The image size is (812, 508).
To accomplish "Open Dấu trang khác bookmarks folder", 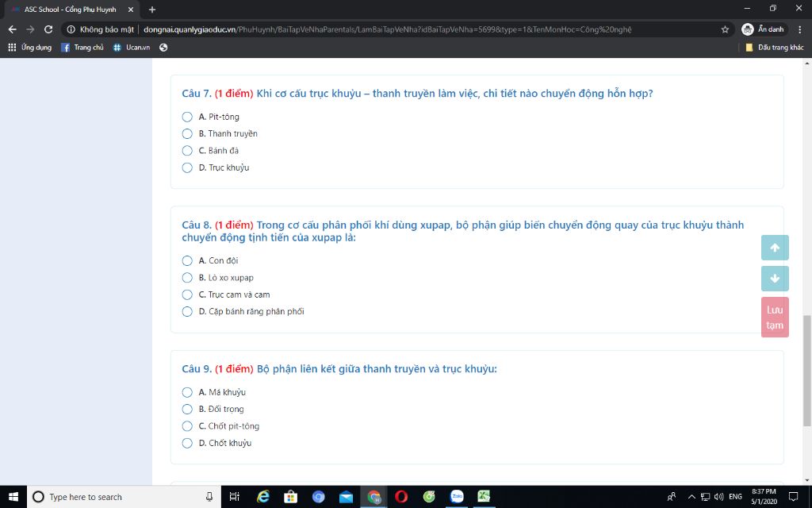I will click(x=774, y=47).
